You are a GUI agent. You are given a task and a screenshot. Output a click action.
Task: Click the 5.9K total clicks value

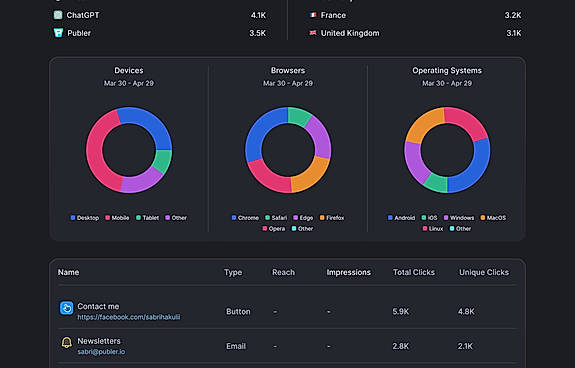click(400, 312)
